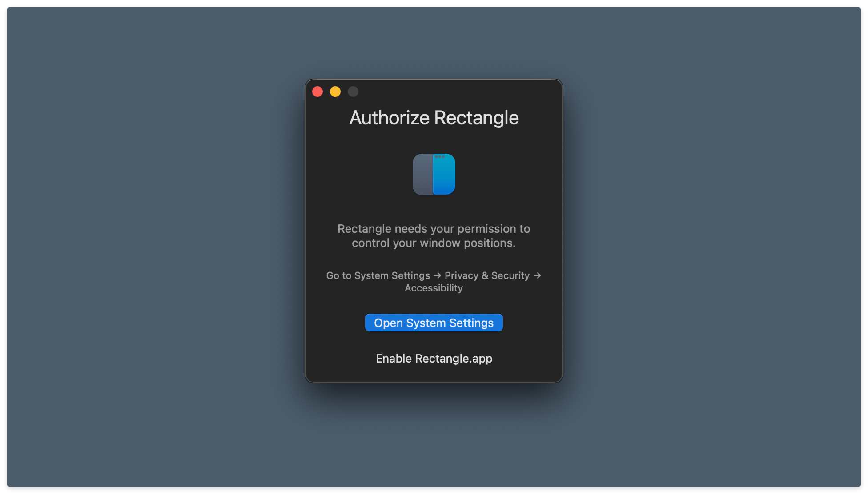
Task: Click the Accessibility word in the instructions
Action: [434, 287]
